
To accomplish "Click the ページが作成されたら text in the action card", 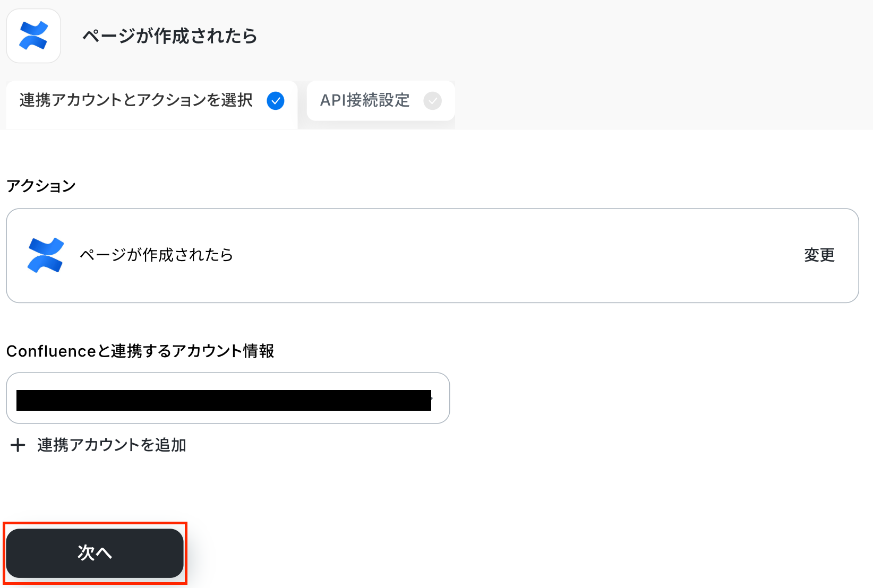I will 156,255.
